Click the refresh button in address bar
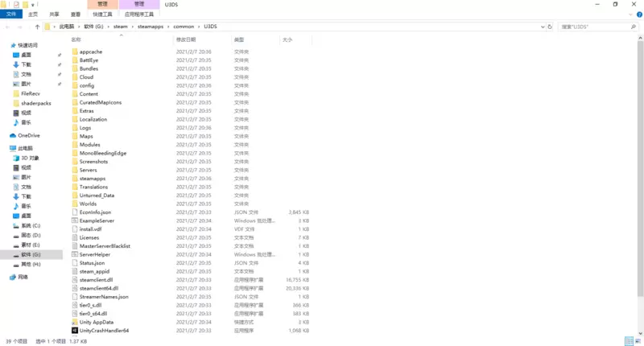The width and height of the screenshot is (644, 346). (550, 27)
